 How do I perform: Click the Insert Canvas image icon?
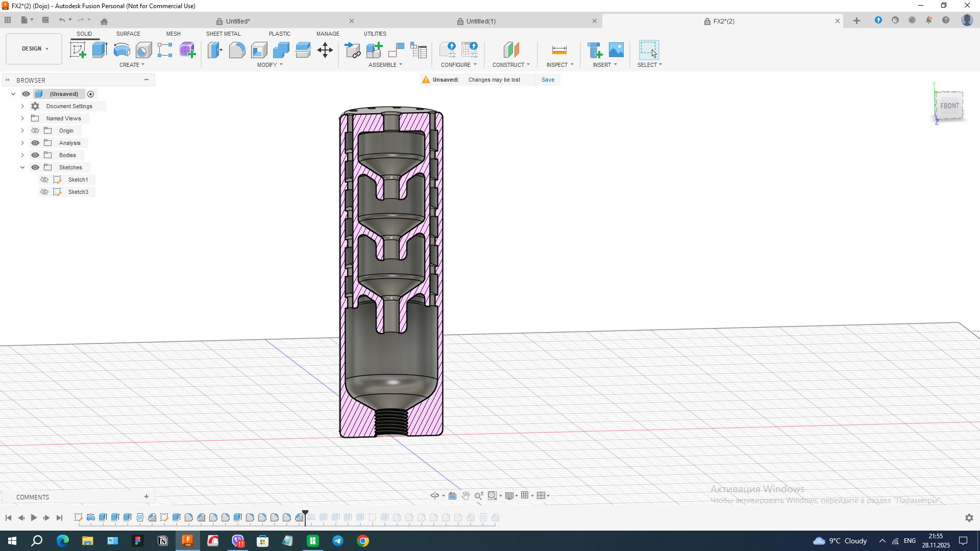coord(616,50)
